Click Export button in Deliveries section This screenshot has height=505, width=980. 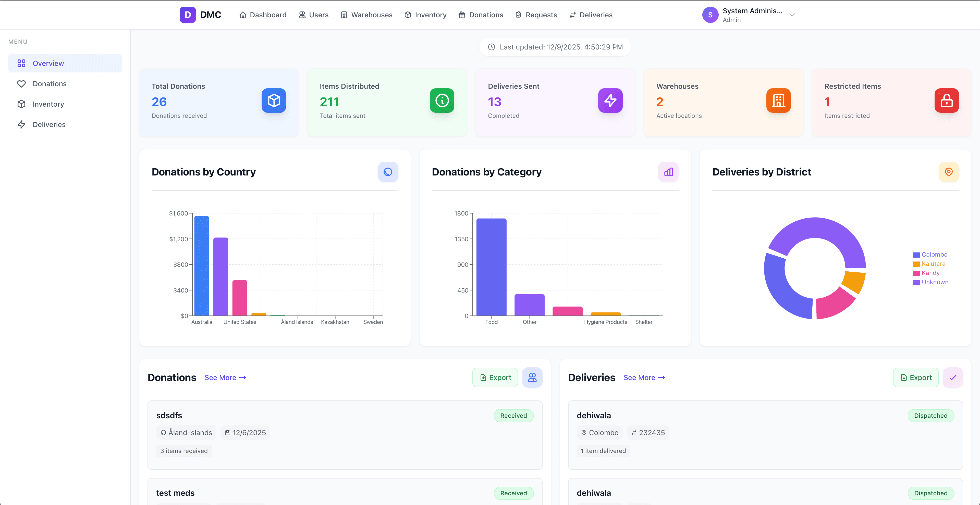point(915,377)
